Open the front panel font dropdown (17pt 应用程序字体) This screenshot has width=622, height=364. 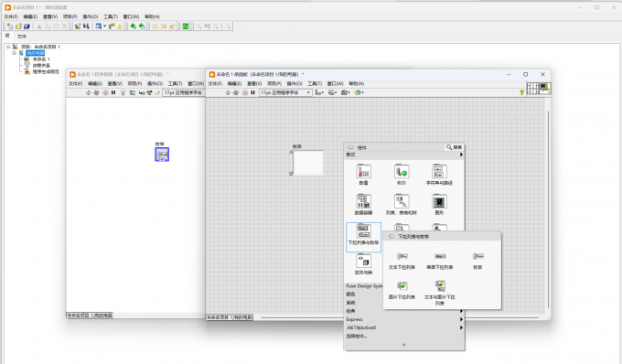[x=285, y=92]
